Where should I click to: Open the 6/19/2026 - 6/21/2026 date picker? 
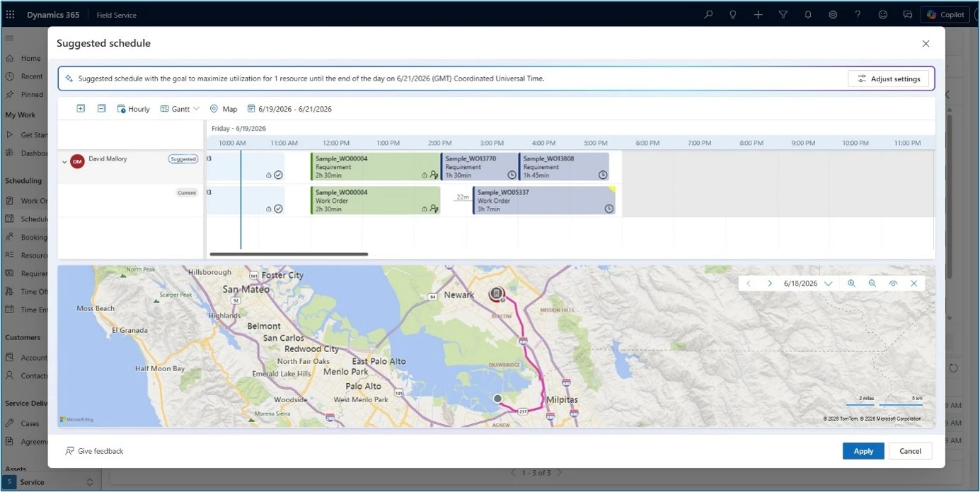pos(289,109)
